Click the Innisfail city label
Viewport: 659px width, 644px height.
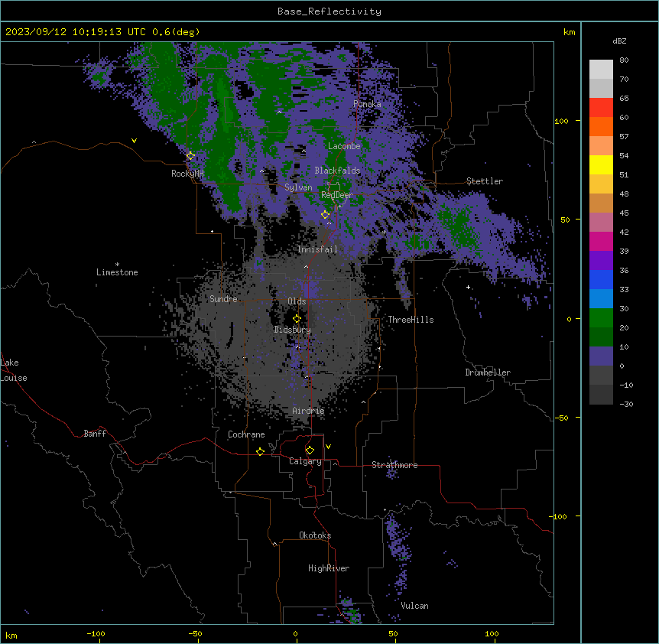click(x=317, y=249)
